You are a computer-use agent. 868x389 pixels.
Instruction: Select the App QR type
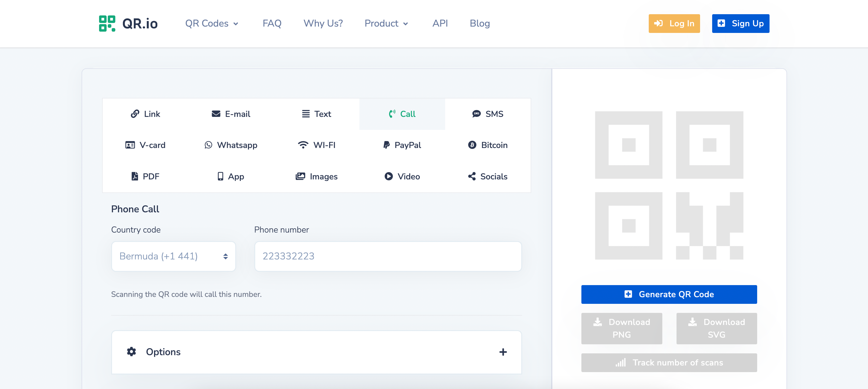231,176
